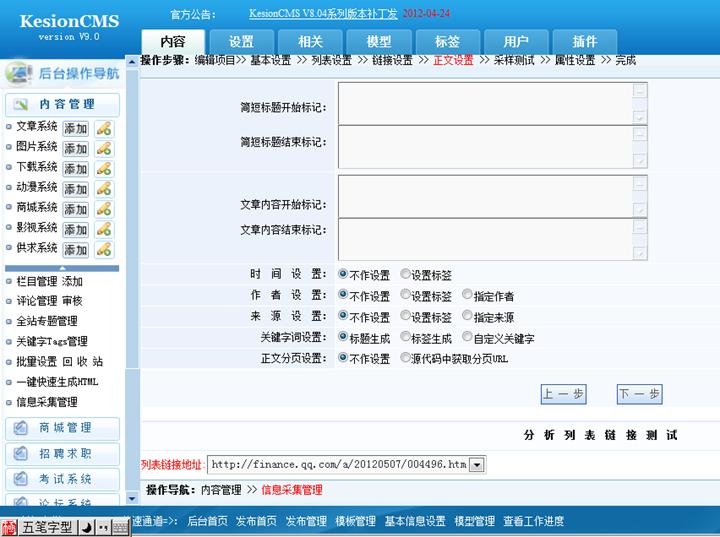Viewport: 720px width, 537px height.
Task: Switch to the 设置 tab
Action: coord(242,42)
